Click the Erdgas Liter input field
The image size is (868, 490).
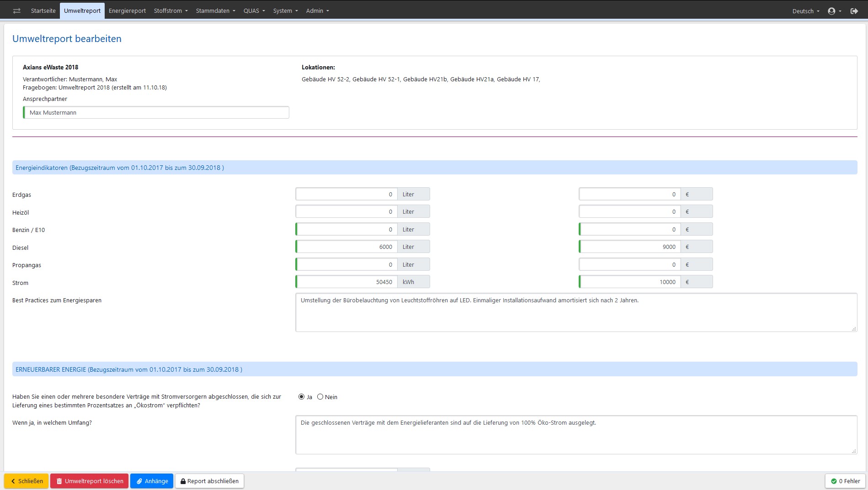(346, 194)
